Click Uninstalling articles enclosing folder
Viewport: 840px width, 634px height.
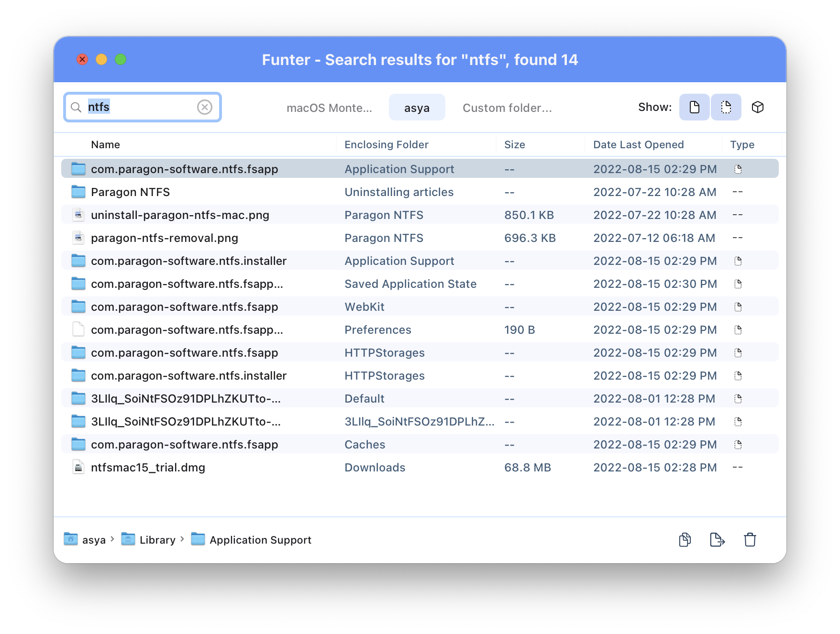click(399, 192)
